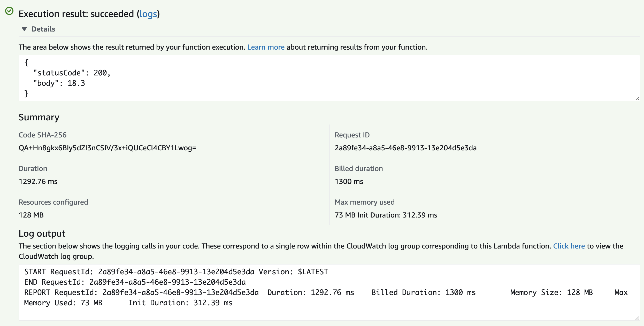The width and height of the screenshot is (644, 326).
Task: Open the execution logs link
Action: click(x=148, y=14)
